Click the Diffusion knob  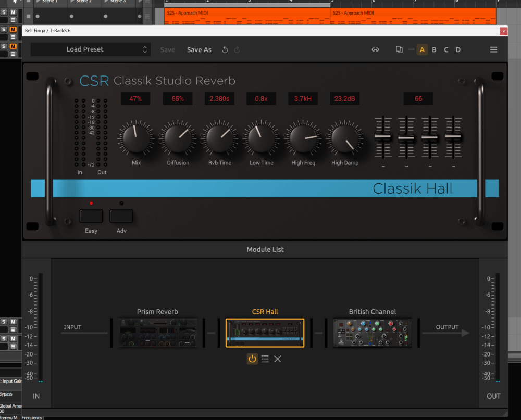(178, 138)
